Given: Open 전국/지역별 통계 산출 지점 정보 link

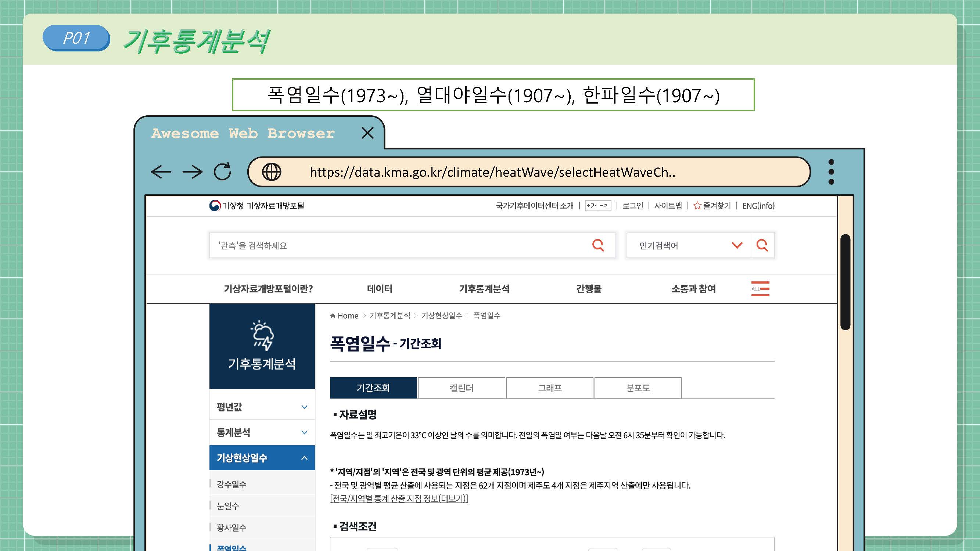Looking at the screenshot, I should (399, 498).
